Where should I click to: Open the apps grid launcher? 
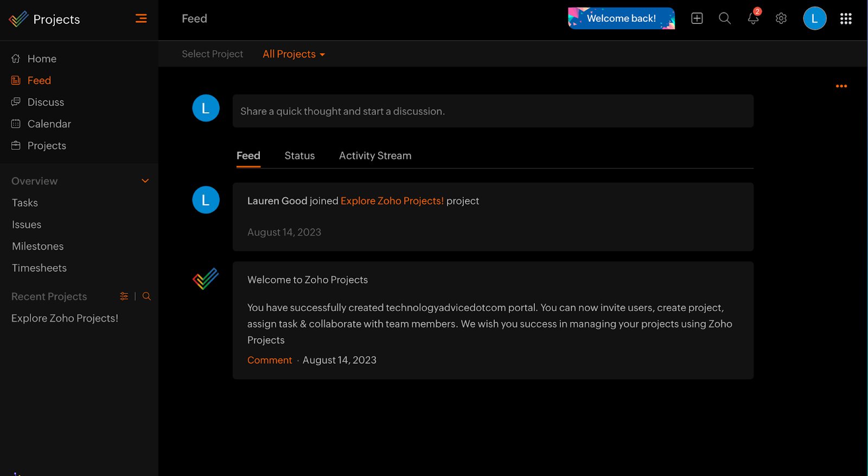pos(846,18)
